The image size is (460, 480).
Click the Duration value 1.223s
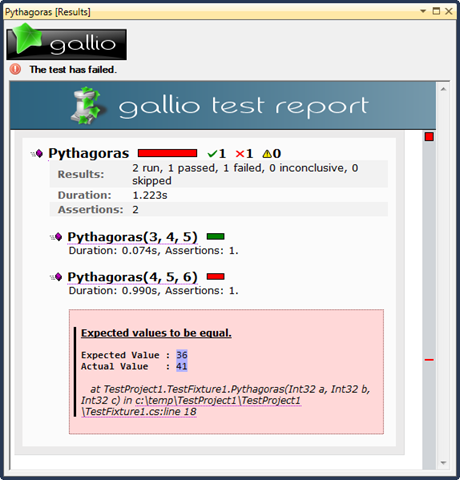pyautogui.click(x=150, y=195)
